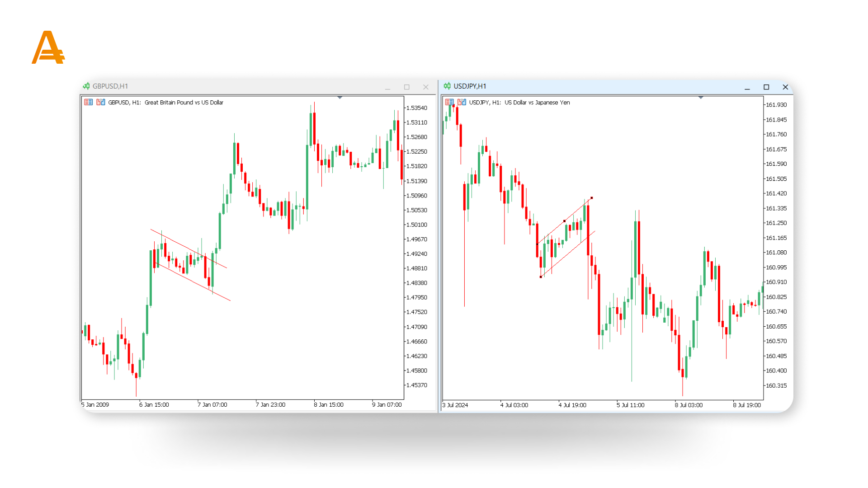Screen dimensions: 868x488
Task: Click the GBPUSD price scale at 1.50100
Action: [416, 225]
